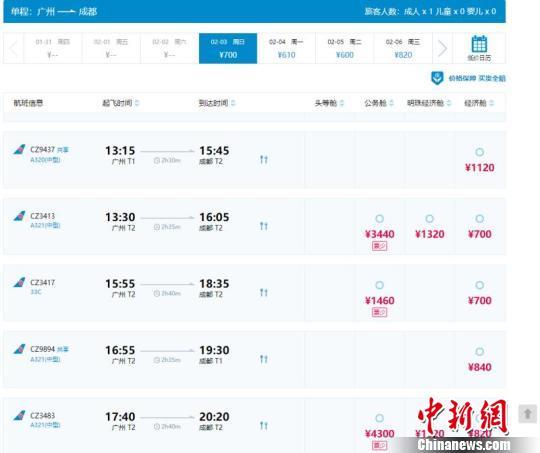
Task: Click the airline logo beside CZ9894
Action: [19, 349]
